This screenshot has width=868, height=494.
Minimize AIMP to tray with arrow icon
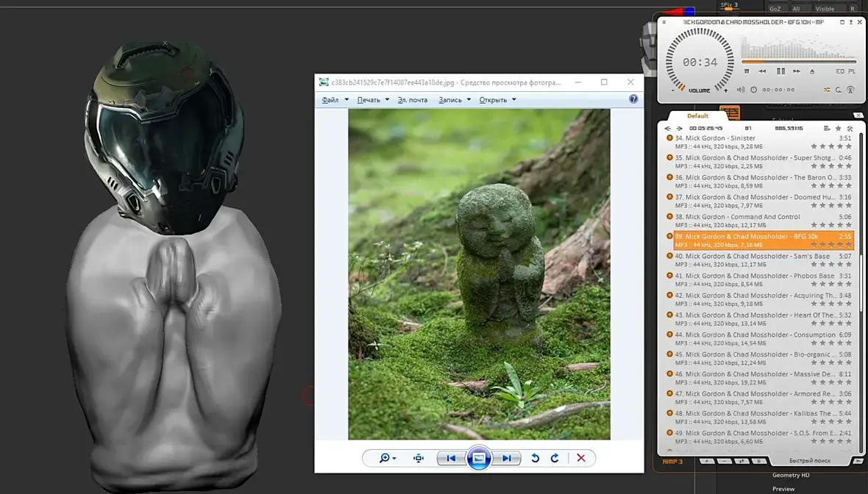click(x=851, y=22)
